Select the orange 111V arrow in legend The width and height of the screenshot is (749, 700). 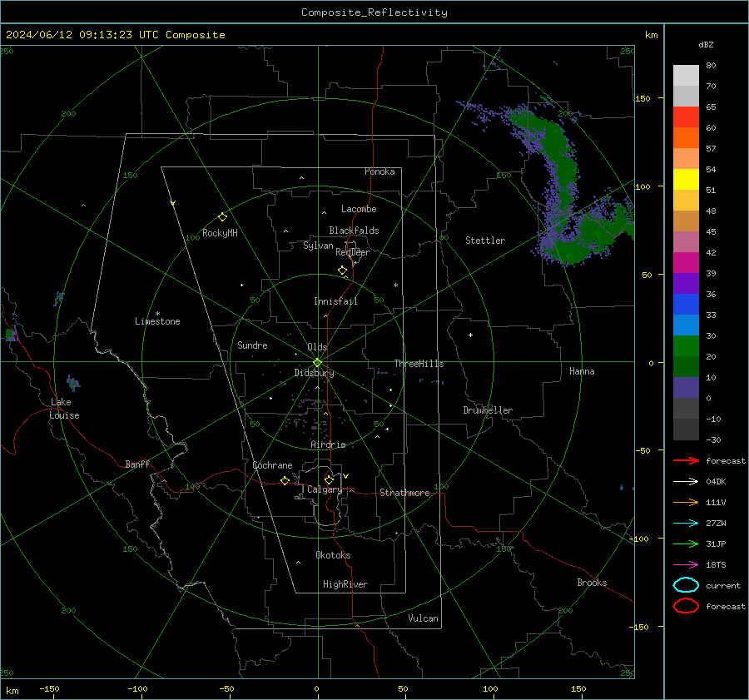686,502
